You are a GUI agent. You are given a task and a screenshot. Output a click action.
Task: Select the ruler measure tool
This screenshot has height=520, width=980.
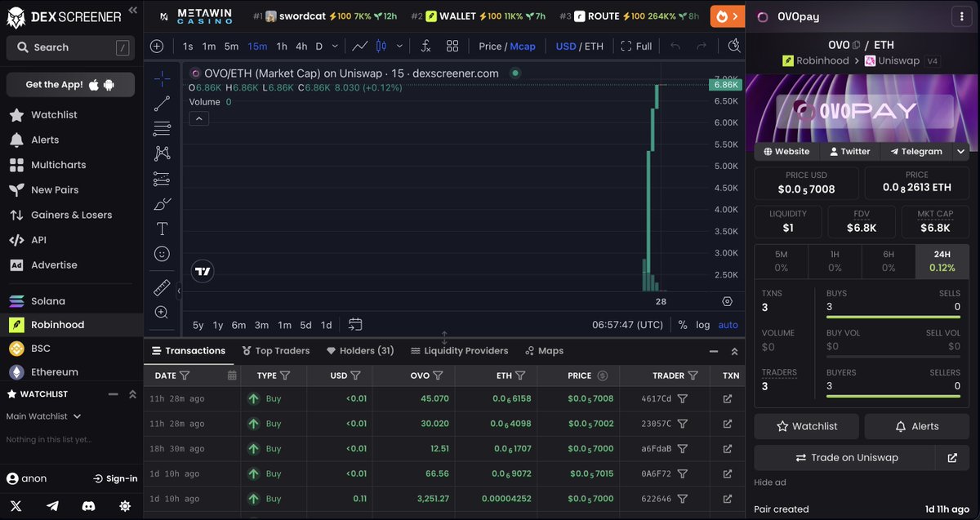[162, 287]
